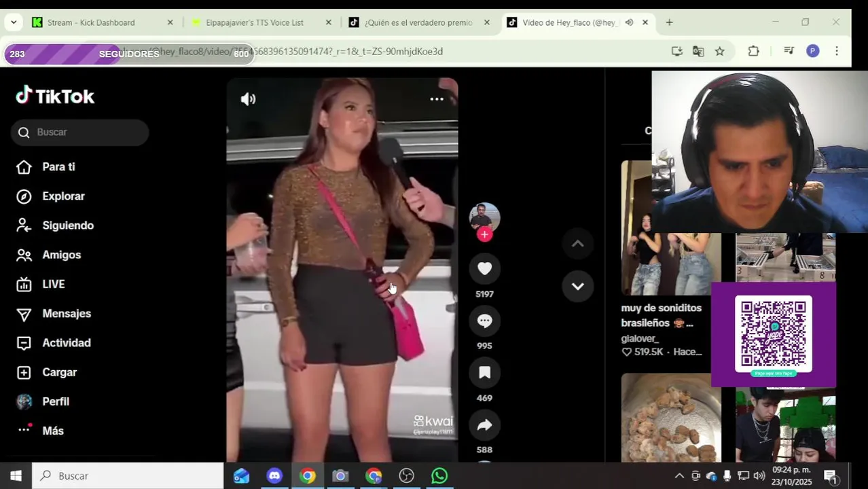The width and height of the screenshot is (868, 489).
Task: Click the LIVE broadcast icon
Action: point(24,284)
